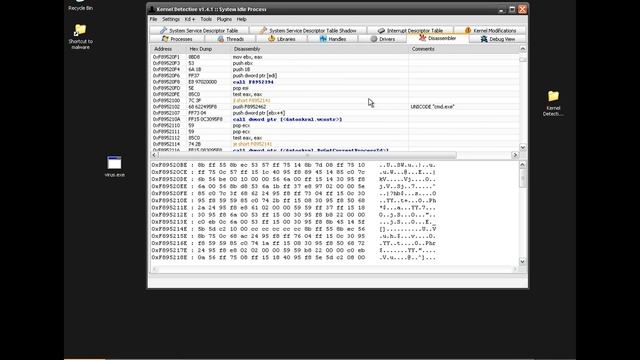Open the Tools menu

(x=206, y=19)
